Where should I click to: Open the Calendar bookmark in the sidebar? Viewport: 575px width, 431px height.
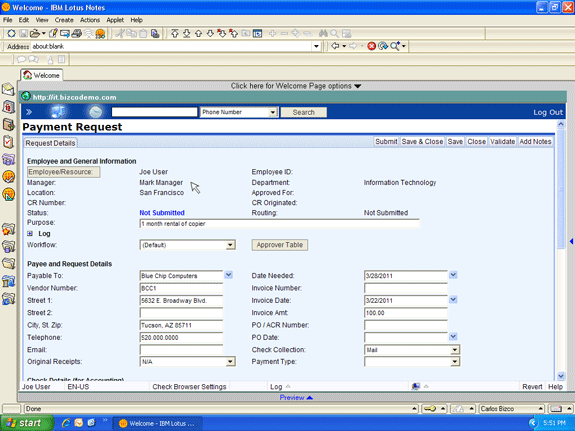pos(8,107)
